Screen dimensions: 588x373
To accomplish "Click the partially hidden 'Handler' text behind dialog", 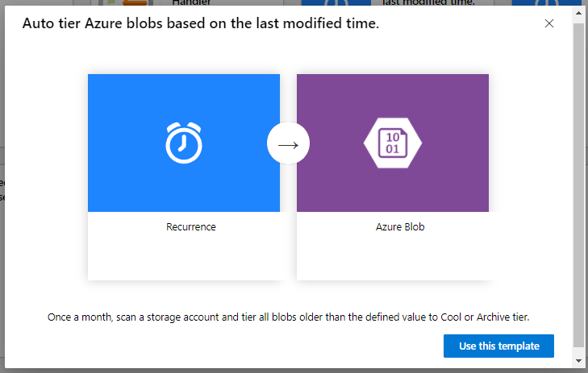I will [191, 2].
